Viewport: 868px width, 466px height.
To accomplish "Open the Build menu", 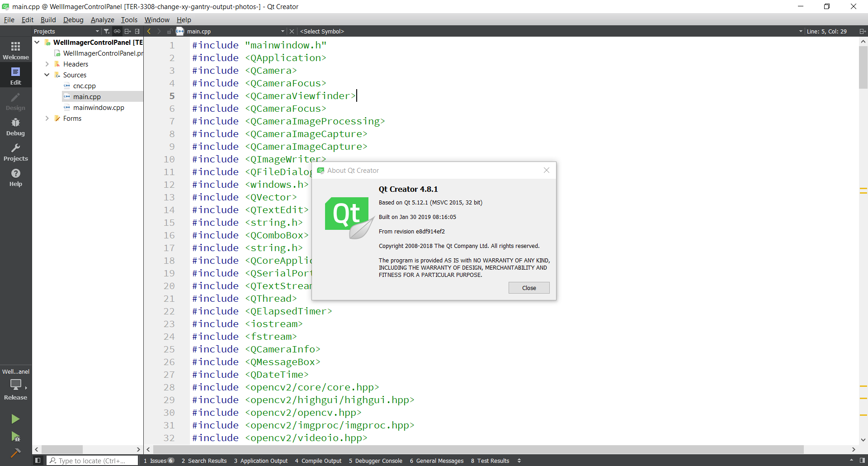I will tap(48, 20).
